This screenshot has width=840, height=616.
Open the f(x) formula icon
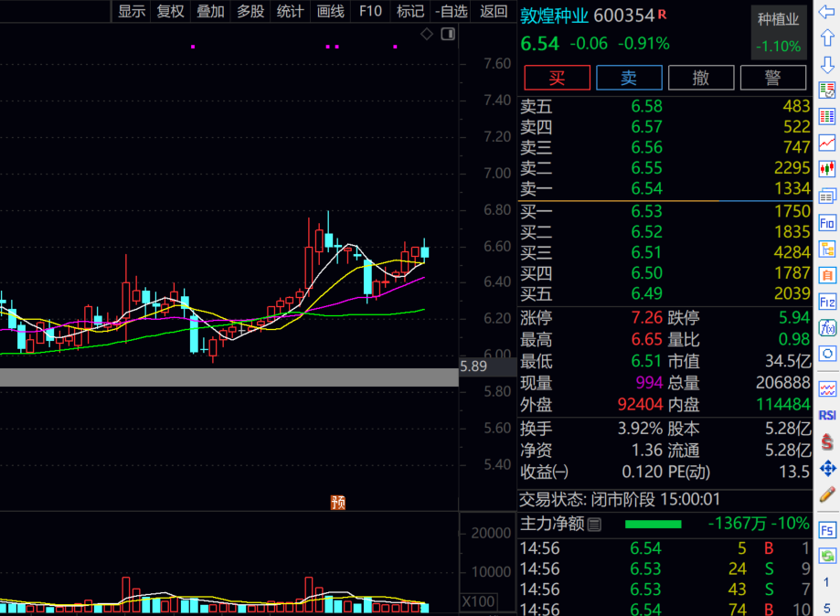pyautogui.click(x=826, y=328)
